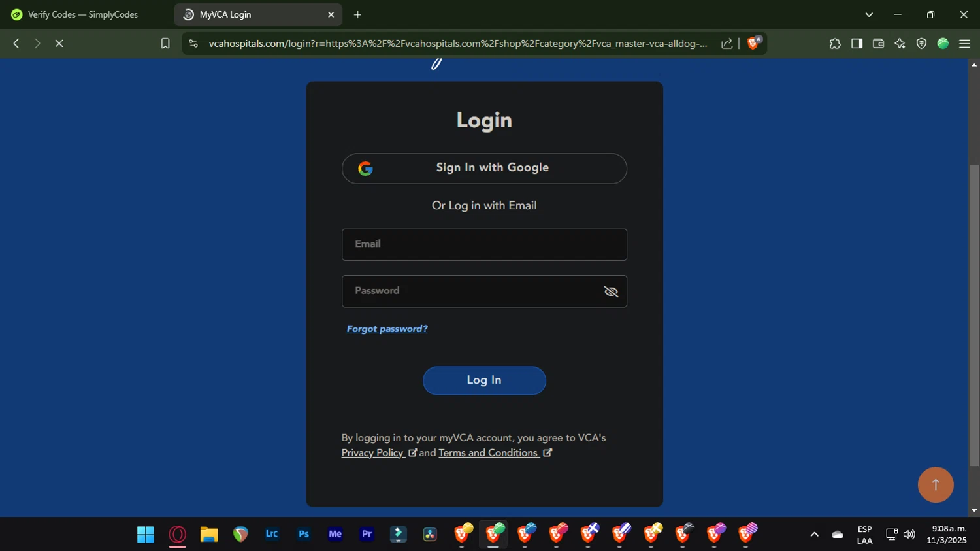
Task: Click the Log In button
Action: coord(484,380)
